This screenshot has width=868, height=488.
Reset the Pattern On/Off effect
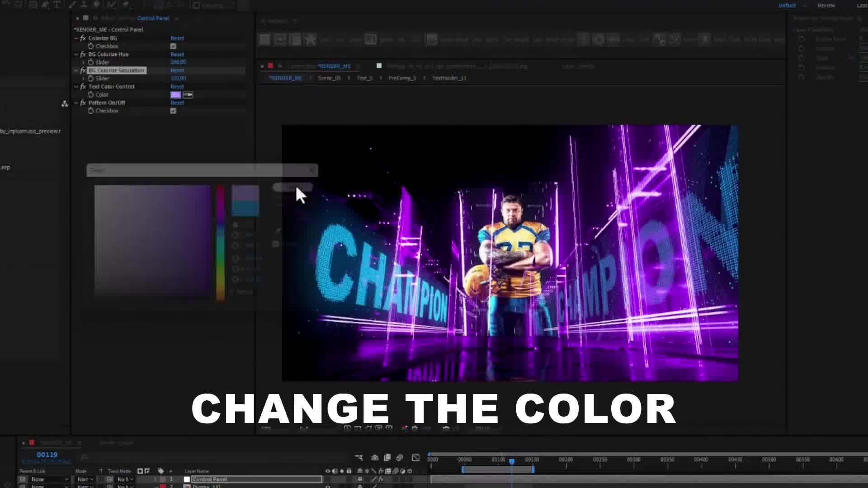pyautogui.click(x=177, y=103)
